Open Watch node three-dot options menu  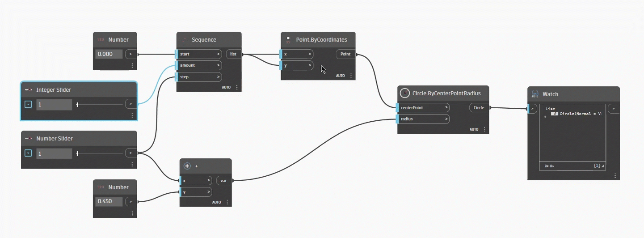(x=615, y=176)
